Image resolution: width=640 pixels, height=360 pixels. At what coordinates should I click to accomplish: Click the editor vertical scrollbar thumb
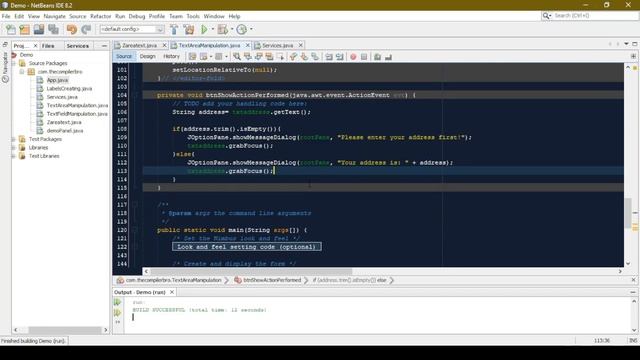click(x=628, y=213)
